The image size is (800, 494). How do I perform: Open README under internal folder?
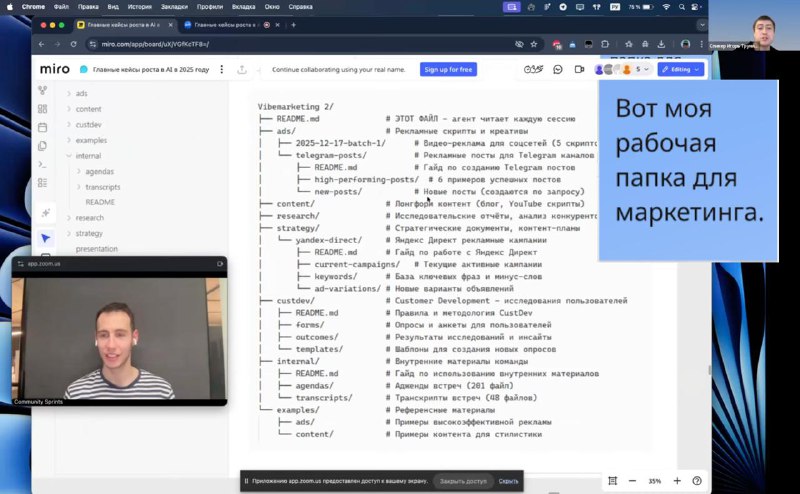click(100, 202)
